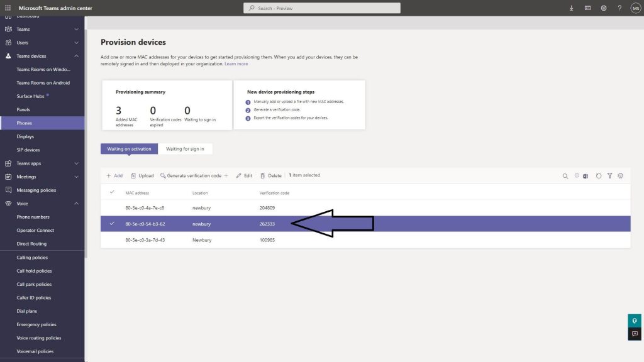Open the app launcher waffle icon
Image resolution: width=644 pixels, height=362 pixels.
[7, 8]
